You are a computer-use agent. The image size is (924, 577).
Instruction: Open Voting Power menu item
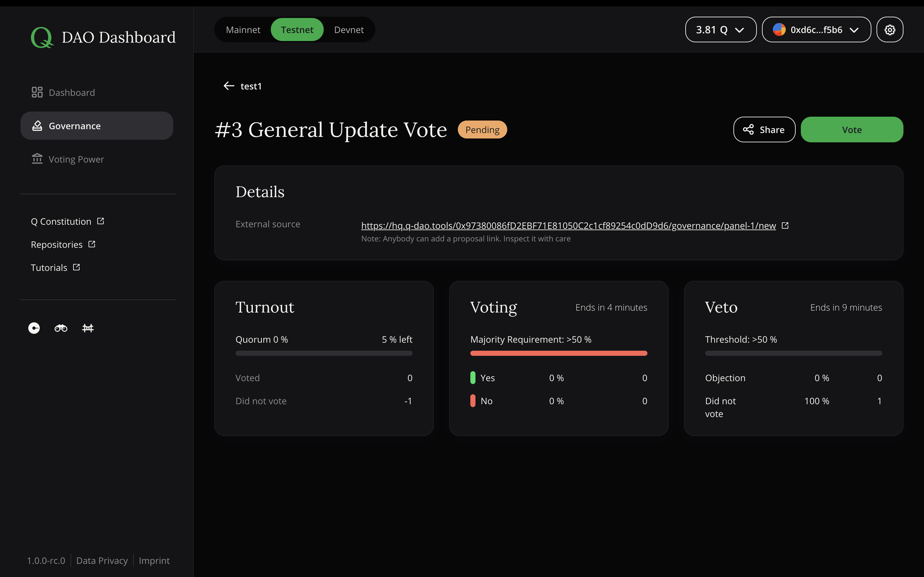(76, 159)
